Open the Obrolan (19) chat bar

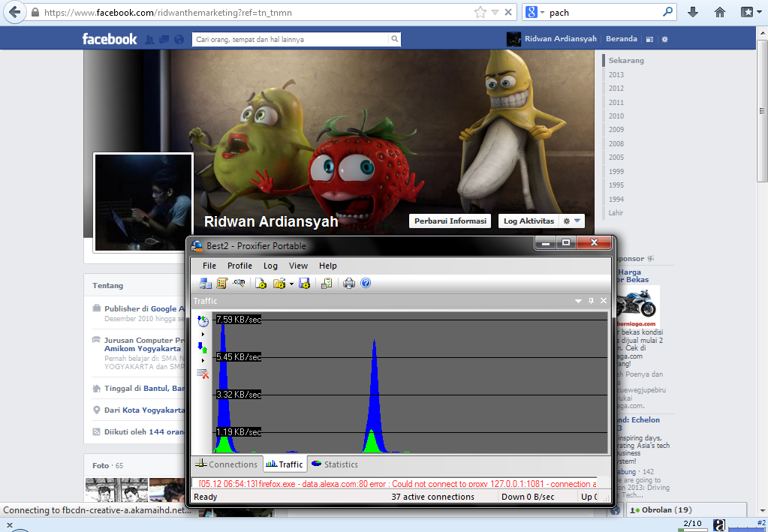click(x=687, y=510)
